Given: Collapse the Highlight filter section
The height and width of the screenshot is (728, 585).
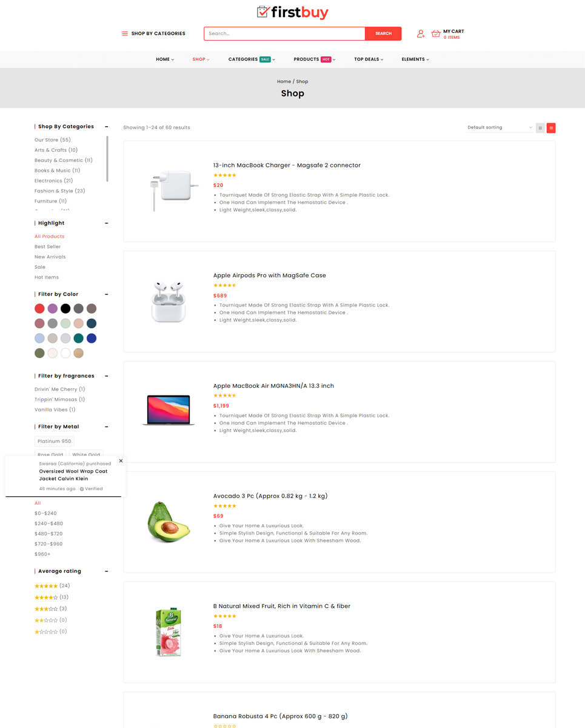Looking at the screenshot, I should point(107,223).
